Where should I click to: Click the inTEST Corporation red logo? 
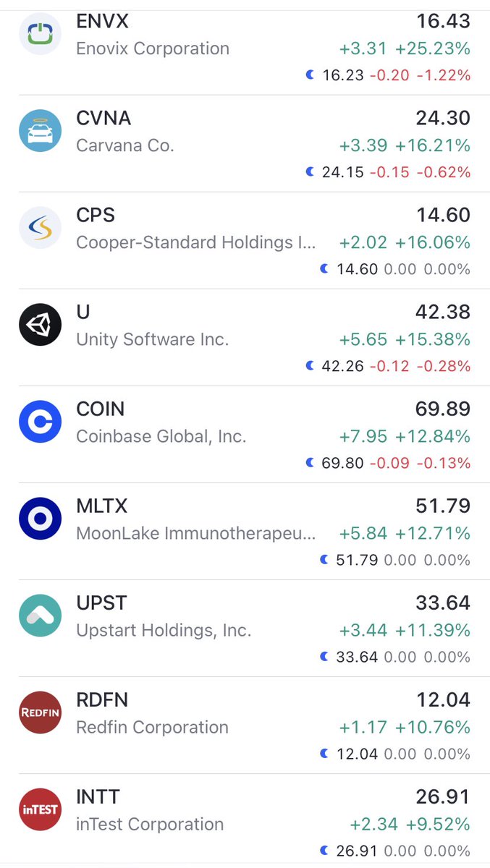40,809
